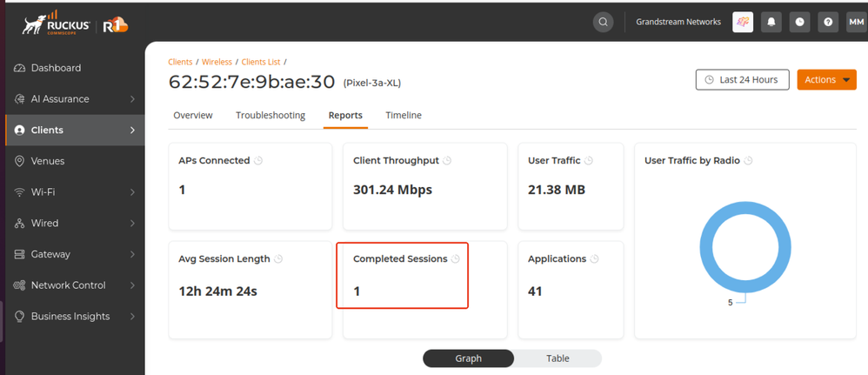The width and height of the screenshot is (868, 375).
Task: Click the MM user profile avatar
Action: point(856,23)
